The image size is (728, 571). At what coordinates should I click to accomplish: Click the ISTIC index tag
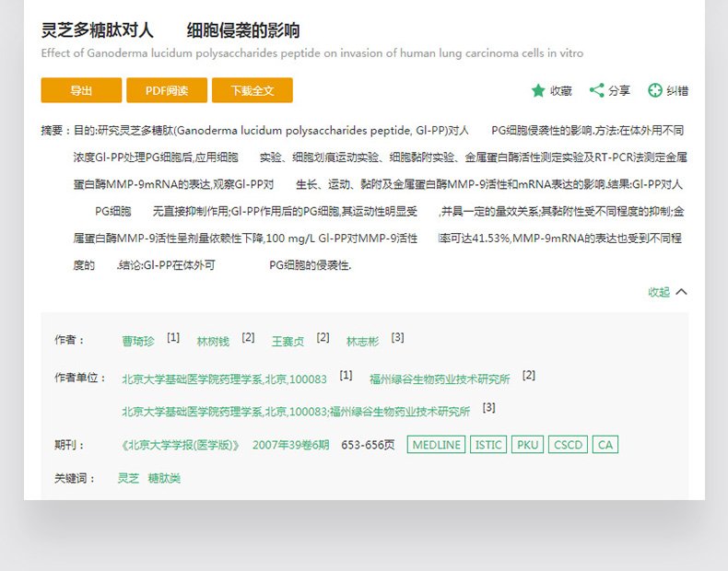pos(488,445)
